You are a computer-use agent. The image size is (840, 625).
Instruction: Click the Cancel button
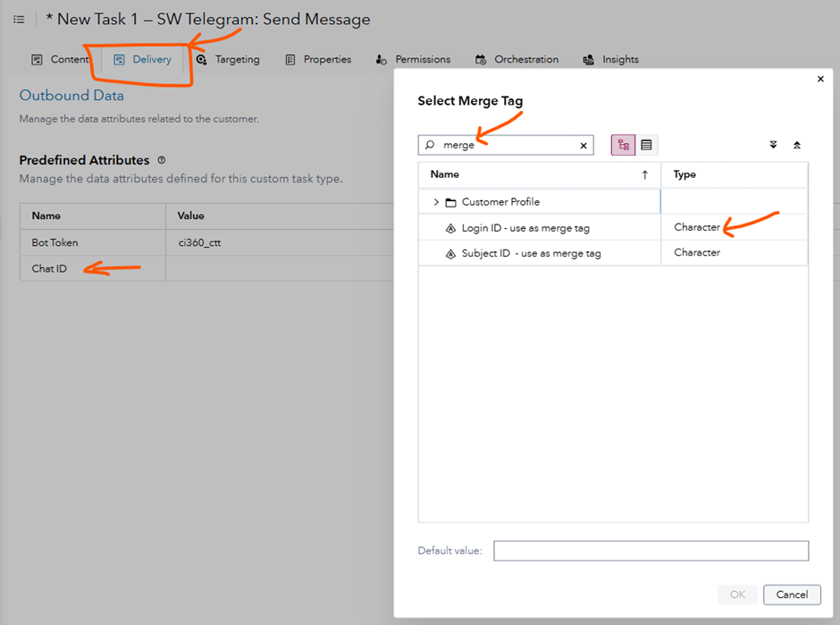[x=792, y=595]
